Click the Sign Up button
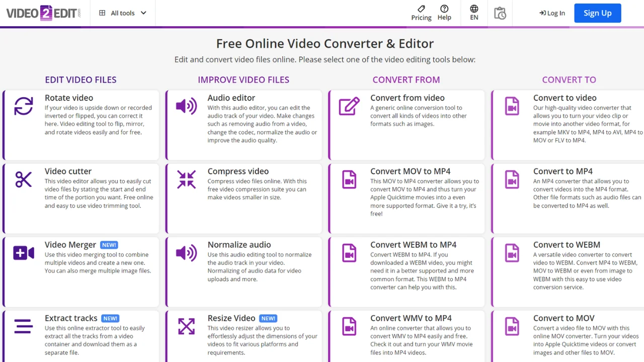This screenshot has width=644, height=362. tap(597, 13)
